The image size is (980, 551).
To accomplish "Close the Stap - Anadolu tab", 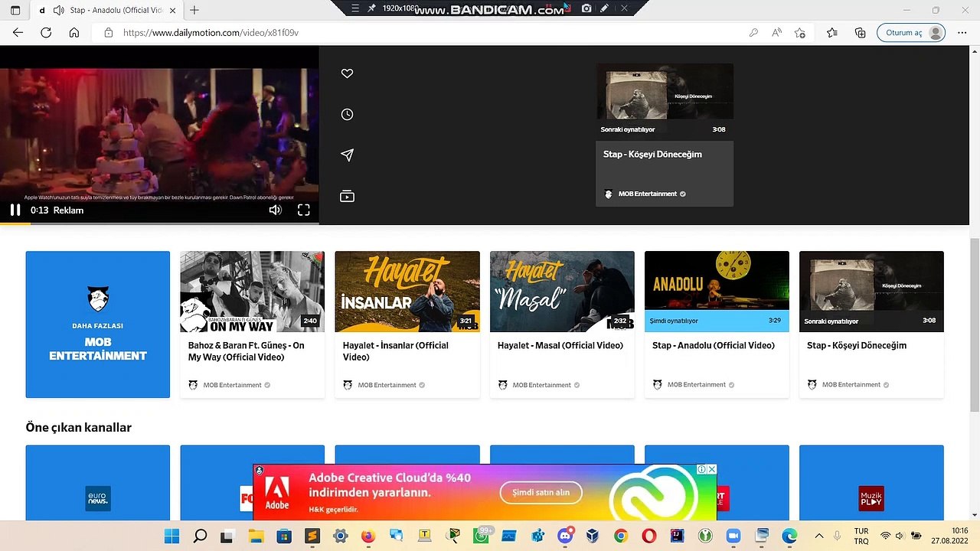I will point(173,10).
